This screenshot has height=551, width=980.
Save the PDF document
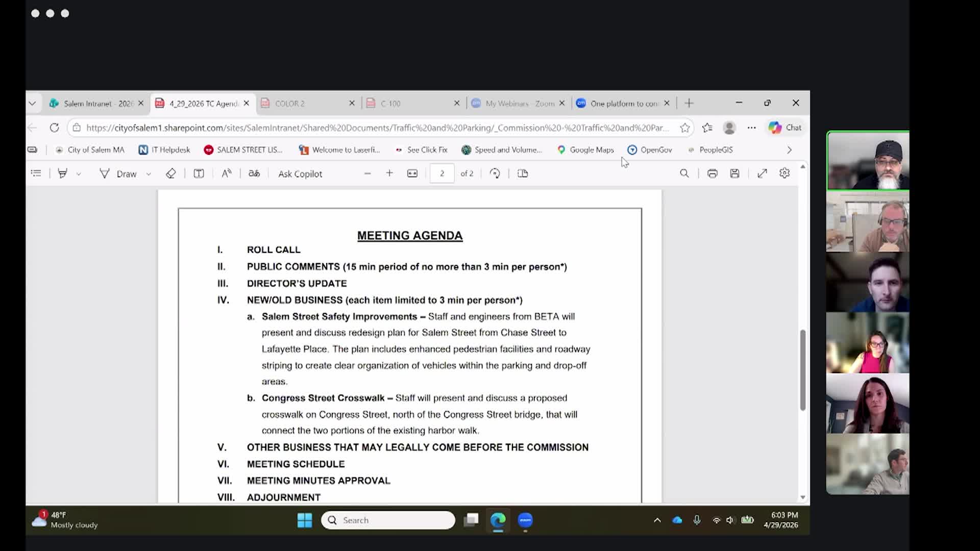tap(735, 173)
